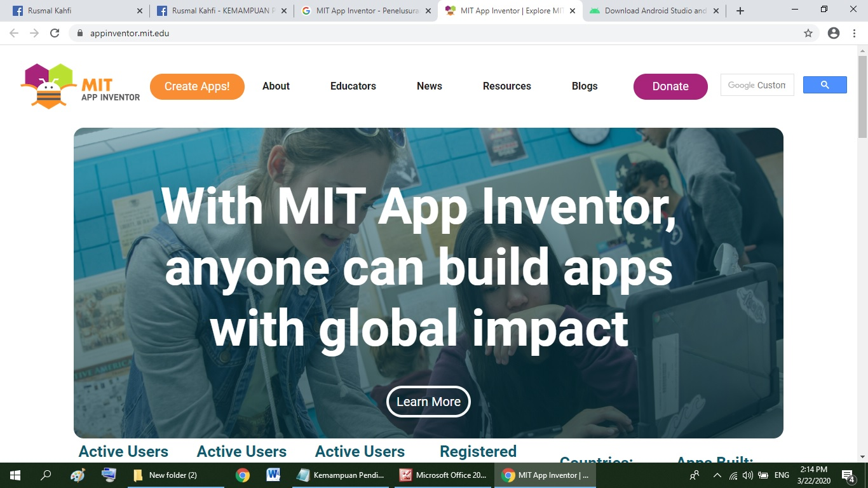
Task: Open the Word icon in the taskbar
Action: coord(273,475)
